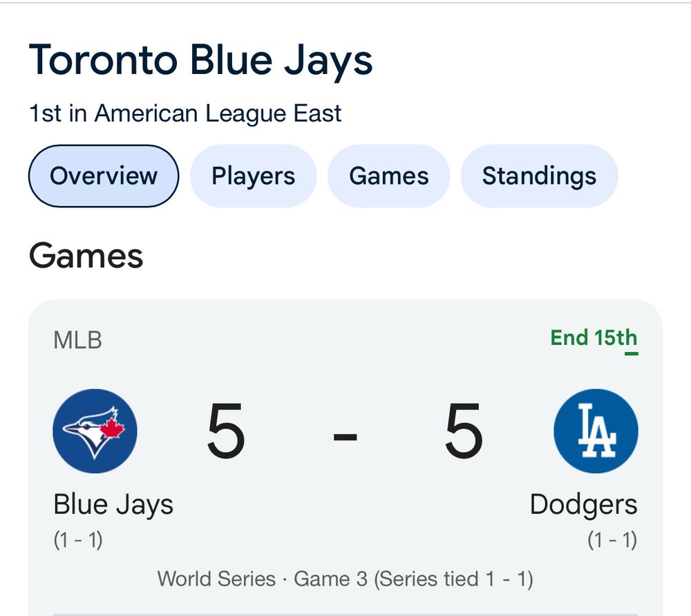Viewport: 691px width, 616px height.
Task: Click the blue circular Dodgers badge
Action: [x=596, y=430]
